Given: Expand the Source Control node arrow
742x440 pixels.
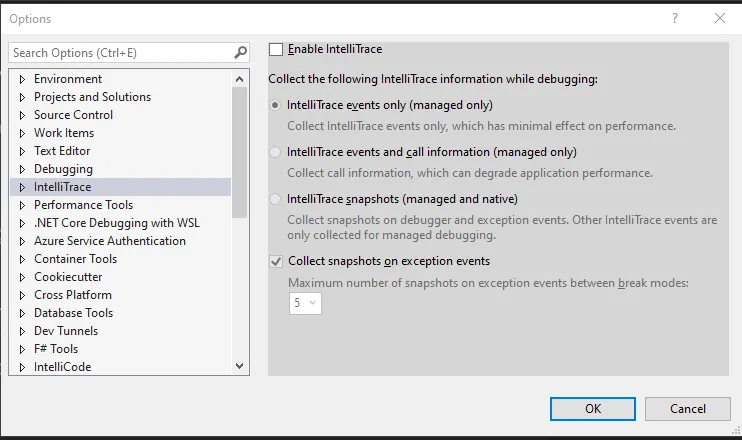Looking at the screenshot, I should point(22,115).
